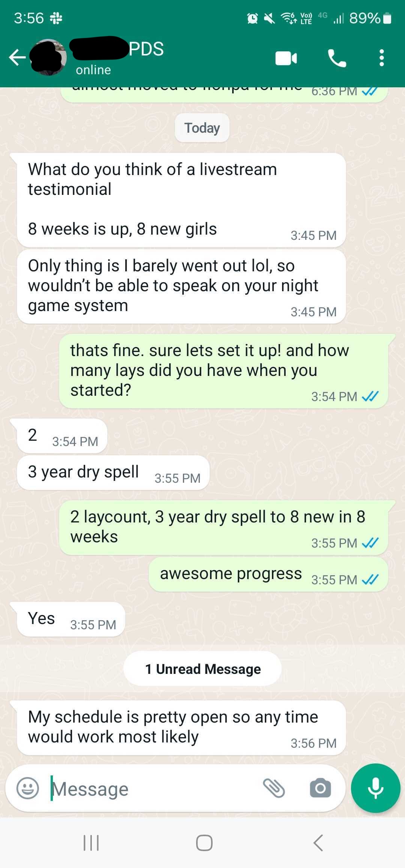Tap the back arrow in chat header
This screenshot has height=868, width=405.
(x=17, y=58)
